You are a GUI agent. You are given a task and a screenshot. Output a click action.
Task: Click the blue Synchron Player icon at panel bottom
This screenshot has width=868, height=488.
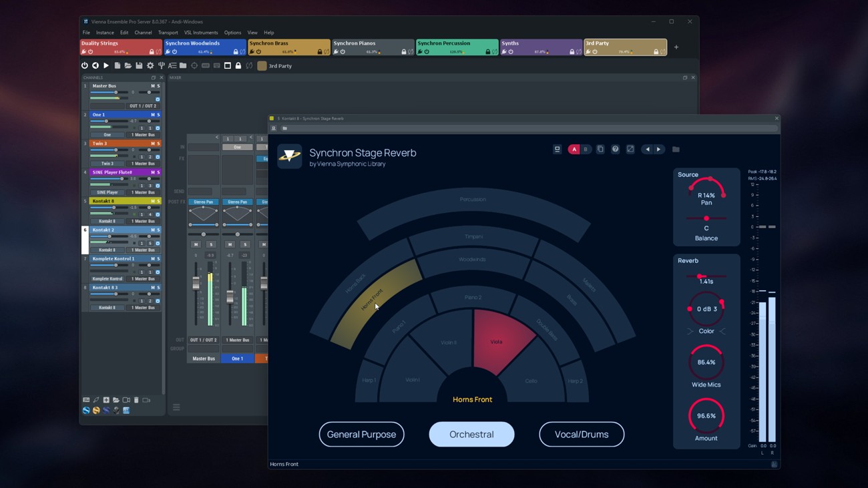(x=86, y=411)
